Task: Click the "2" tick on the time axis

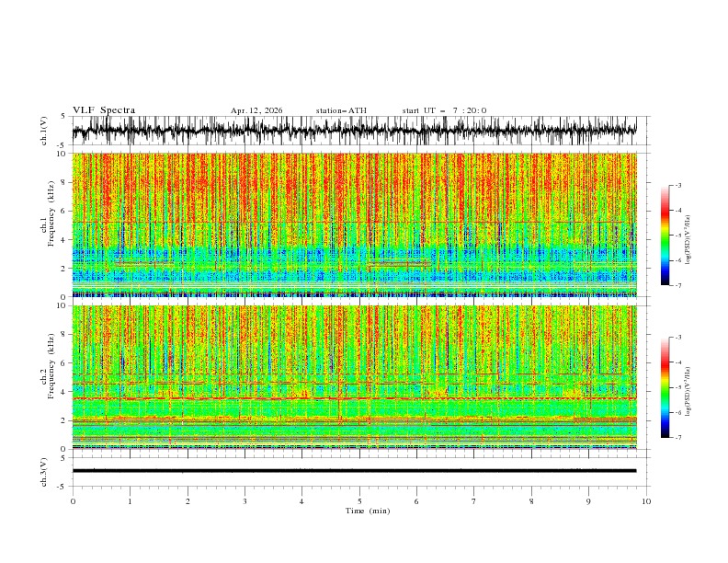Action: [188, 501]
